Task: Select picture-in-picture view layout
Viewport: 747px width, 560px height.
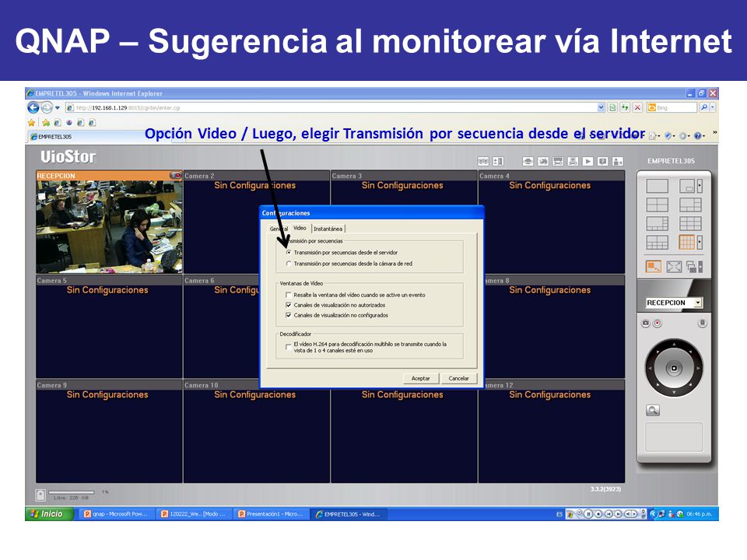Action: pos(687,186)
